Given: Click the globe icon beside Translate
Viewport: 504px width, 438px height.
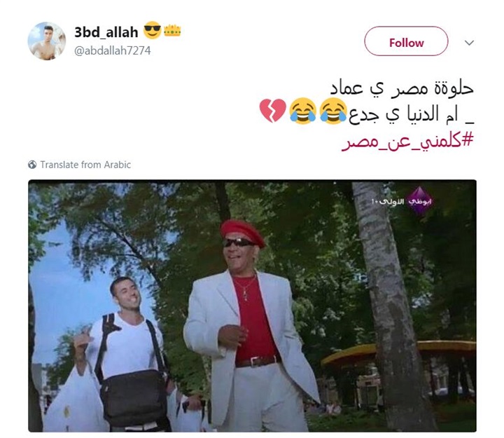Looking at the screenshot, I should point(32,165).
